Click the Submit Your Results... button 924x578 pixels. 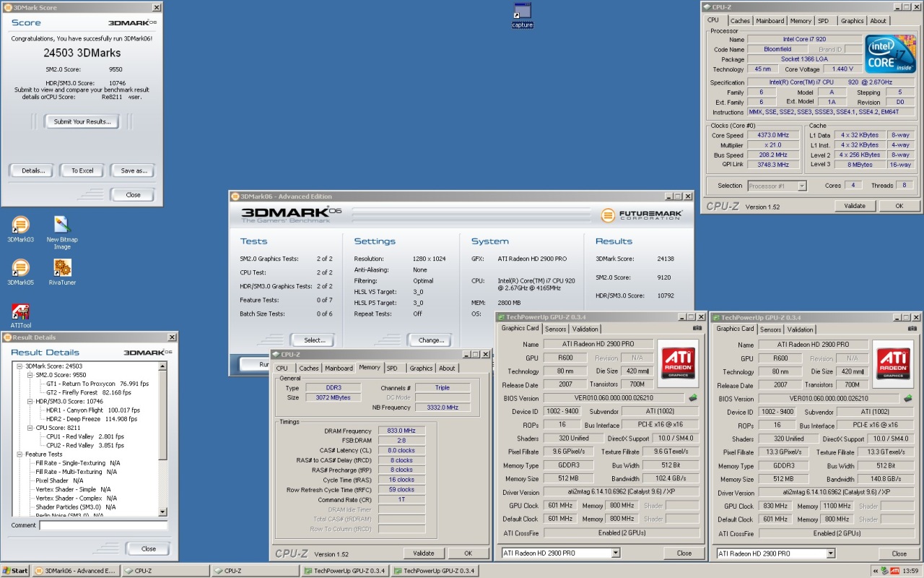(82, 121)
